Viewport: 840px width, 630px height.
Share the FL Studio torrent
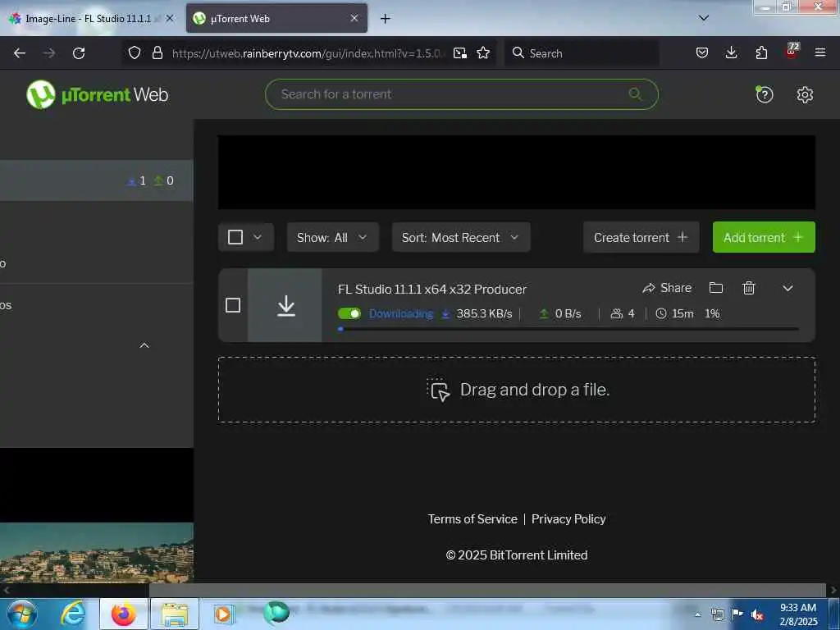point(667,288)
